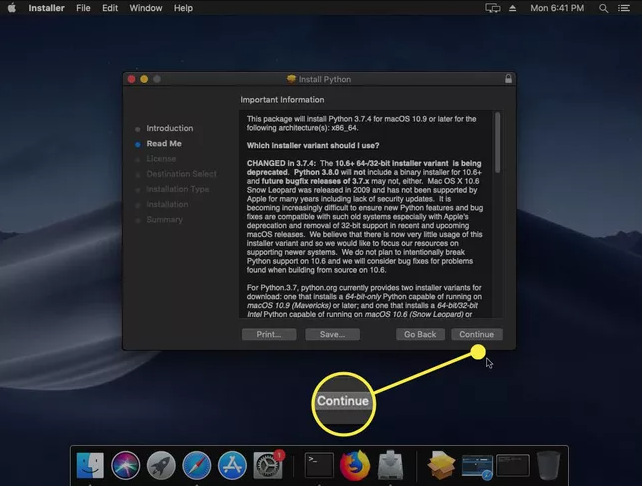
Task: Open the File menu
Action: tap(83, 8)
